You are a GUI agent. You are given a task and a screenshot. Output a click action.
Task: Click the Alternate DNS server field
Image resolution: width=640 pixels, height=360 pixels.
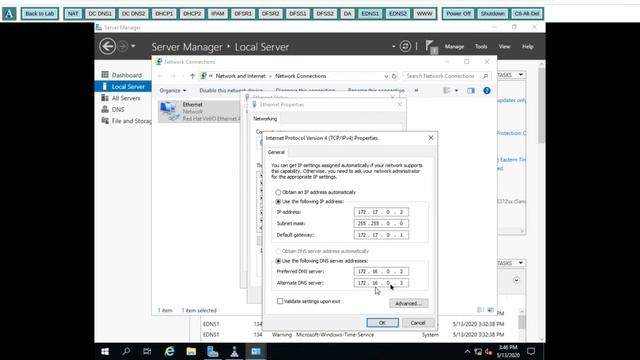point(381,282)
